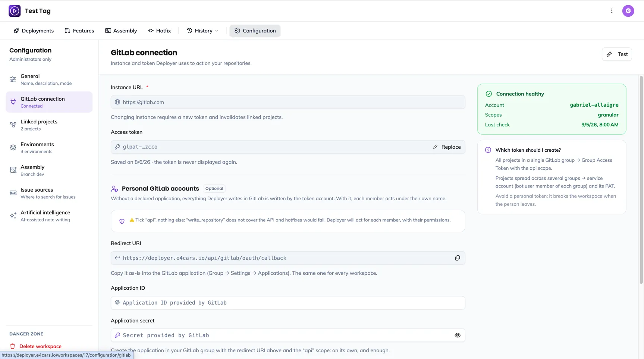Viewport: 644px width, 359px height.
Task: Click the Issue sources ticket icon
Action: point(13,193)
